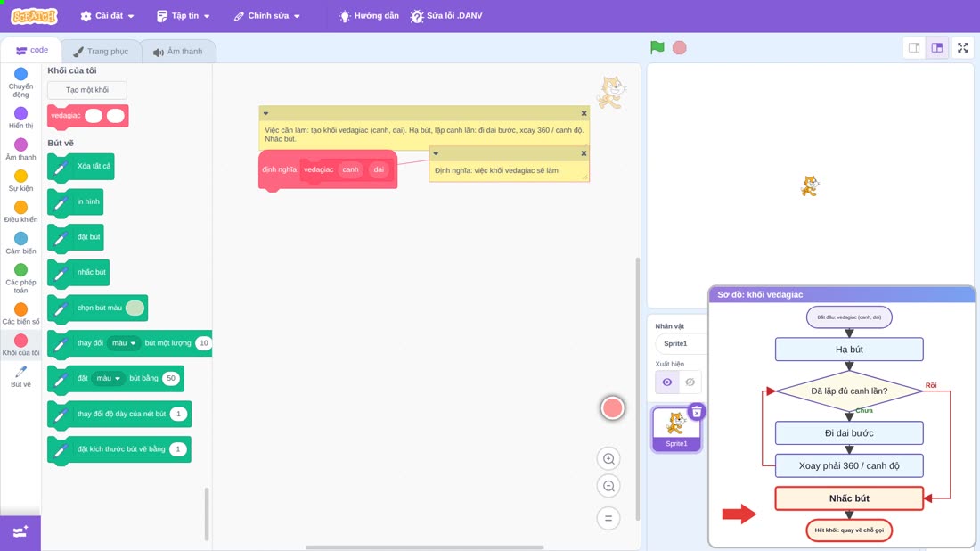Image resolution: width=980 pixels, height=551 pixels.
Task: Collapse the top yellow comment note
Action: pyautogui.click(x=266, y=113)
